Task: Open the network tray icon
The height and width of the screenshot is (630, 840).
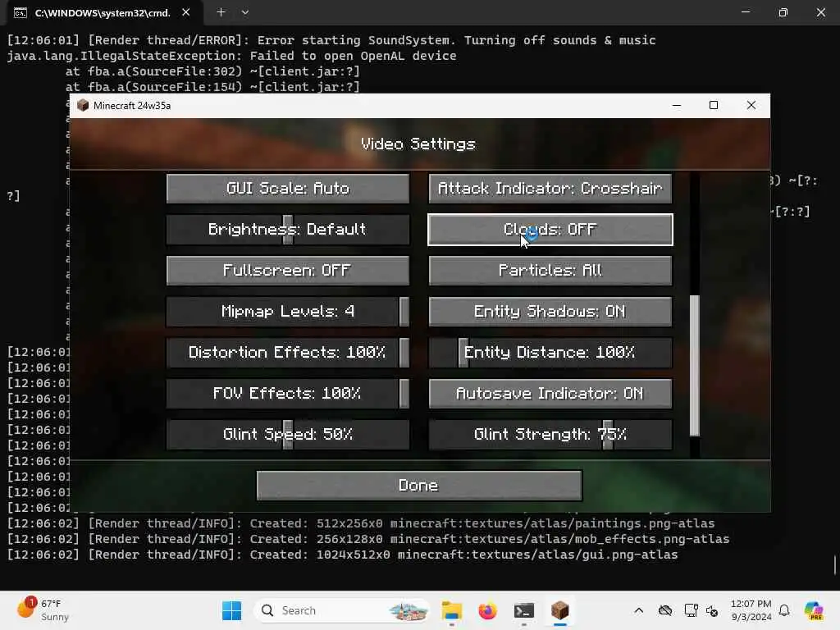Action: pos(691,610)
